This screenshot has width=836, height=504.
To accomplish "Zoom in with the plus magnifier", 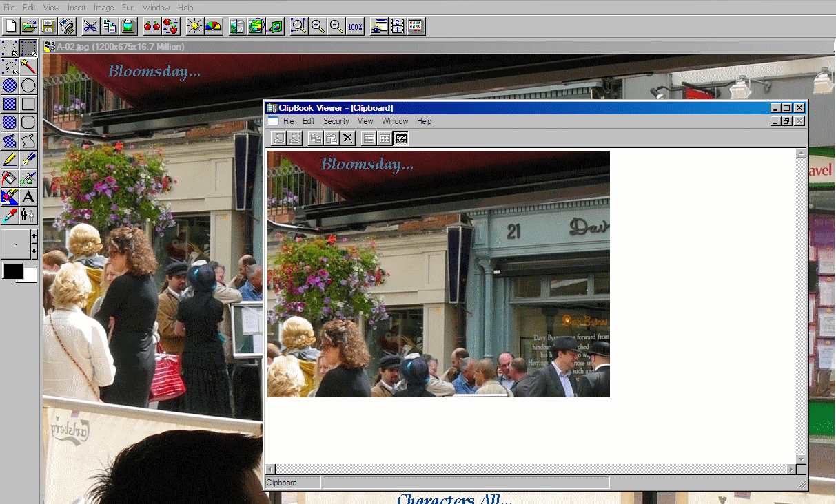I will click(x=318, y=26).
